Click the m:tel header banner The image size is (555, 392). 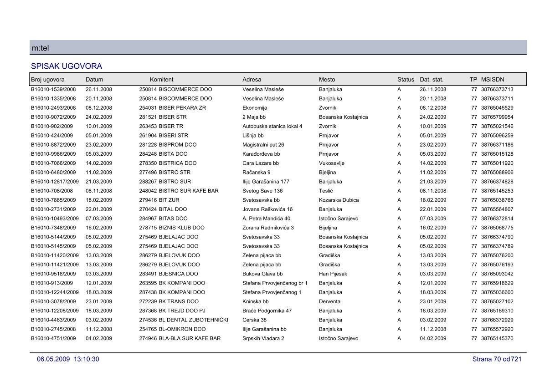(278, 48)
